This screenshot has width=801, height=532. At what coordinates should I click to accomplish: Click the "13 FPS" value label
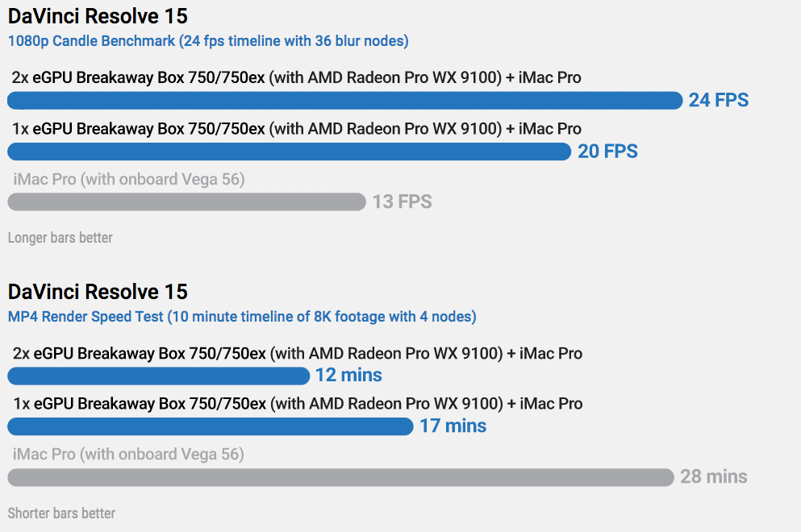pyautogui.click(x=402, y=202)
